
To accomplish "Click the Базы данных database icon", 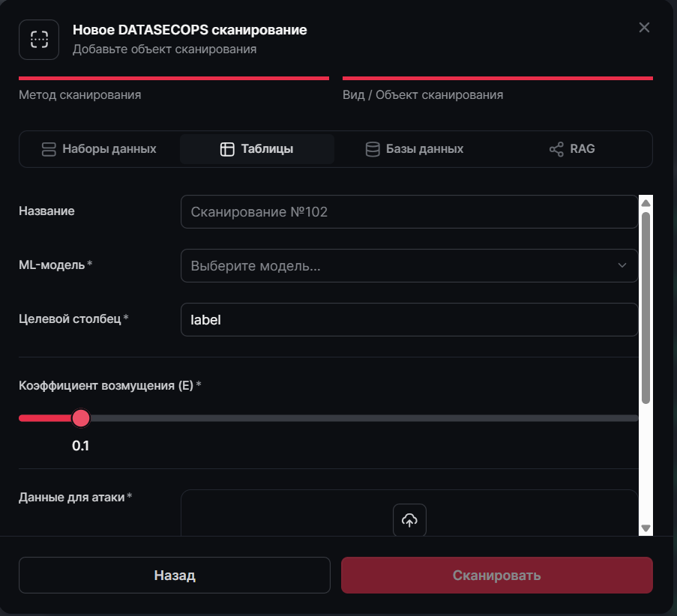I will pos(373,149).
